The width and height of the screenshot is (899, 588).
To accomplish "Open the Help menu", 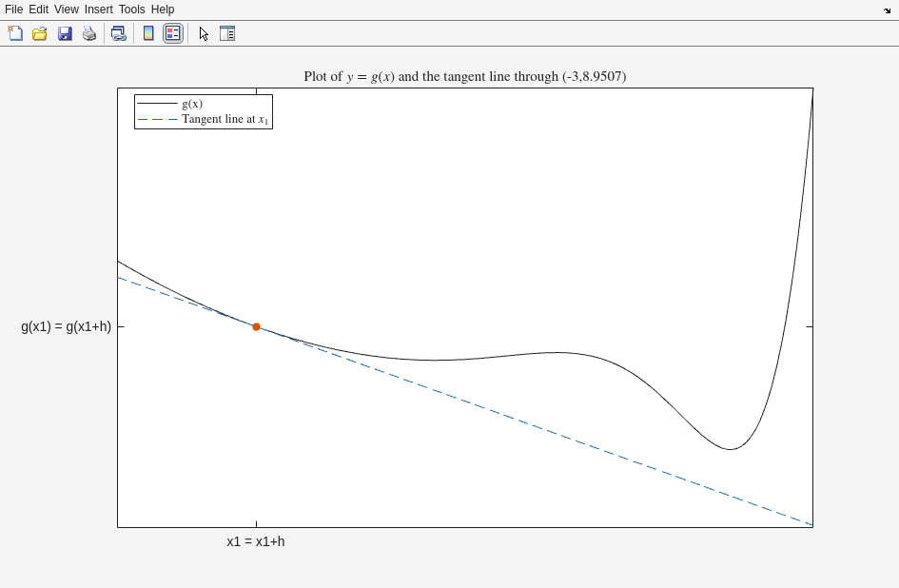I will [x=163, y=10].
